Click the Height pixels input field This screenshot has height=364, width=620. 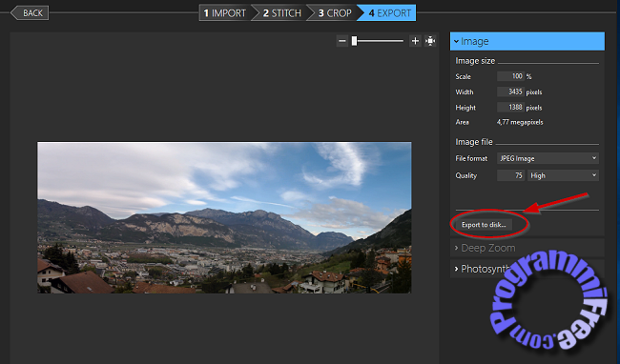[x=510, y=107]
